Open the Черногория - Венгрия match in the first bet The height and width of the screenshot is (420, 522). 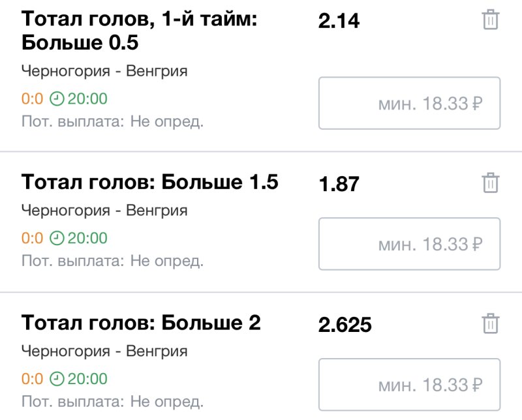click(x=104, y=71)
